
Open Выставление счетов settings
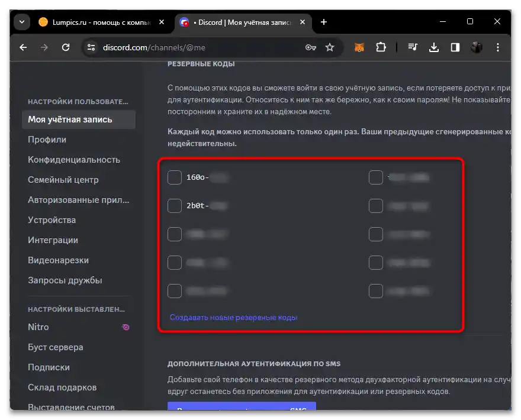79,407
